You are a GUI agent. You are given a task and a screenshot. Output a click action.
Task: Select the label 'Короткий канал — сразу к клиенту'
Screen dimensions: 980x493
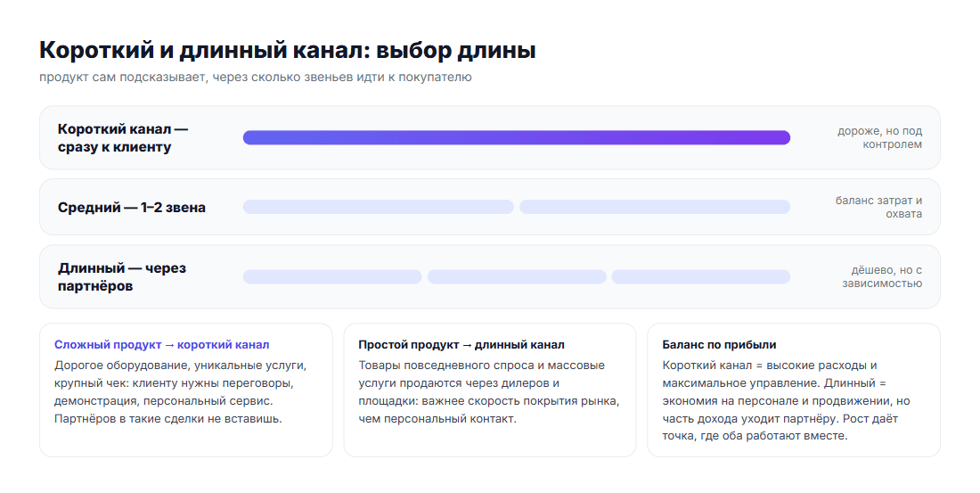[x=123, y=137]
